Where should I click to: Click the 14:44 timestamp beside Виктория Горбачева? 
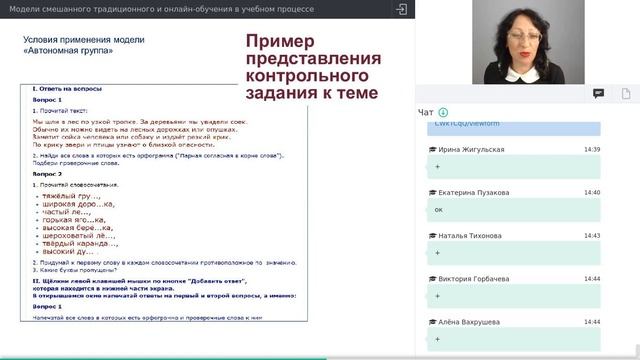[x=592, y=279]
